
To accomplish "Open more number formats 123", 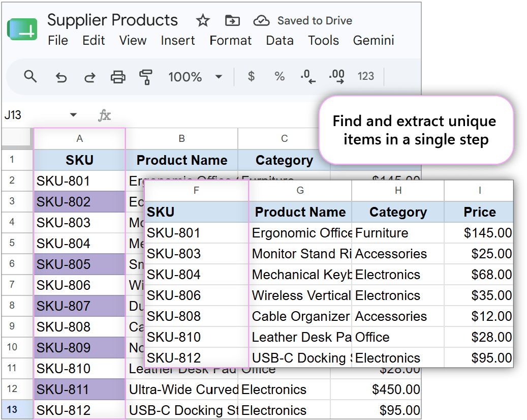I will pyautogui.click(x=366, y=76).
